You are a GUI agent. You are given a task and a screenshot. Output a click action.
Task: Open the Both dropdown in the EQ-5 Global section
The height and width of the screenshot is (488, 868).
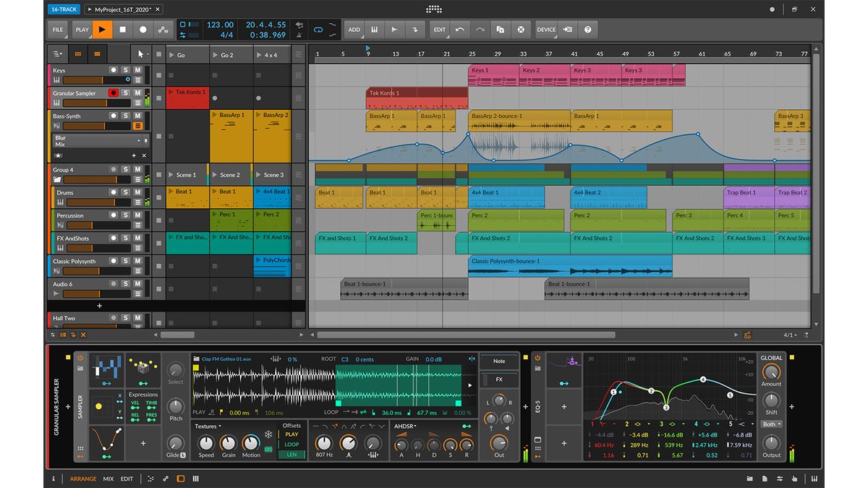(770, 424)
